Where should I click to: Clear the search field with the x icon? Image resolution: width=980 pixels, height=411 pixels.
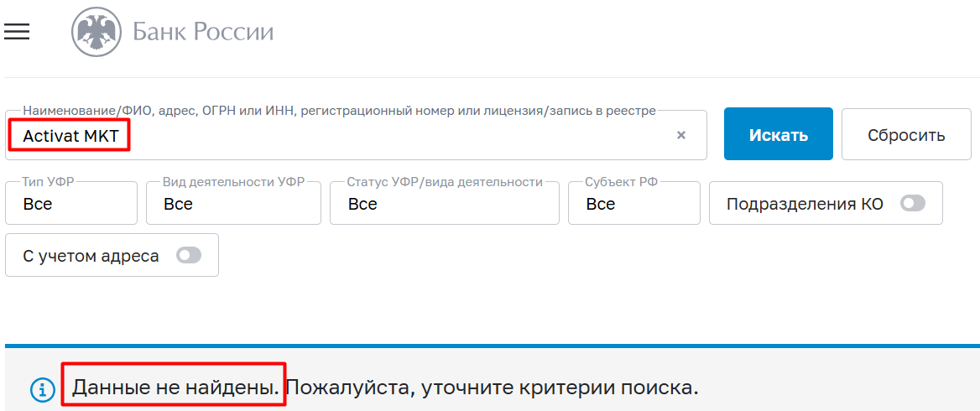681,135
